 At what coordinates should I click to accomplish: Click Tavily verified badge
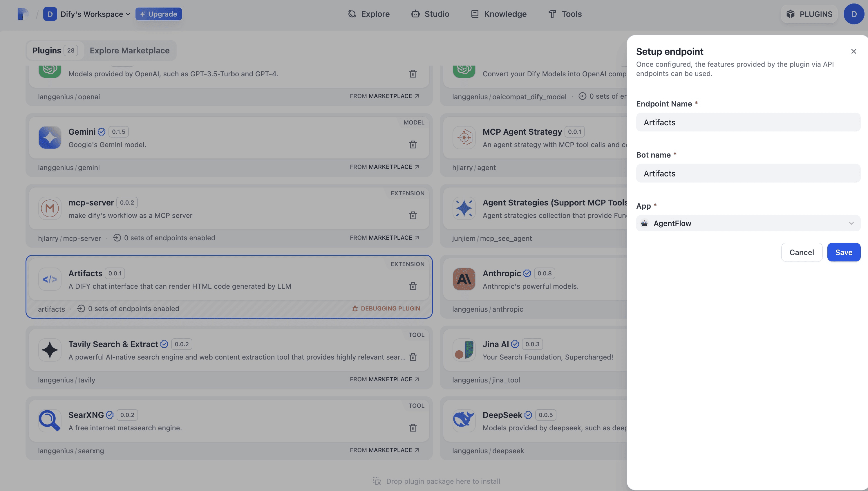click(x=164, y=344)
